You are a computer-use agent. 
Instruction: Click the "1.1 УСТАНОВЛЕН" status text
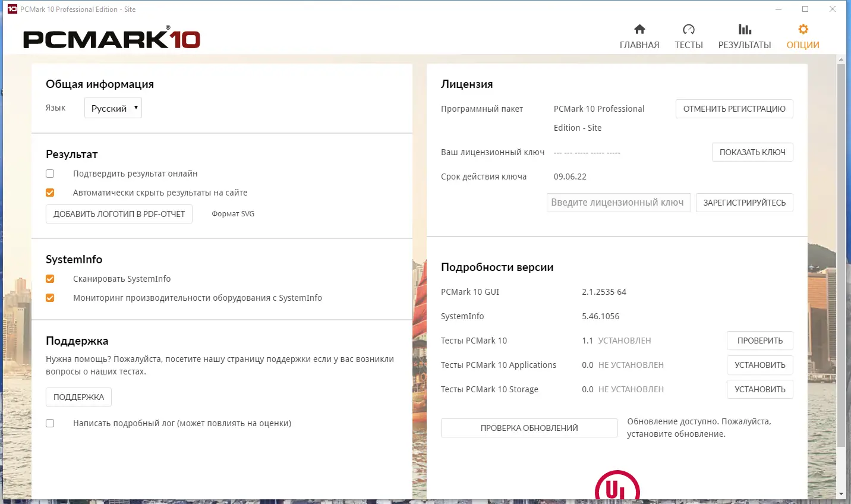616,341
